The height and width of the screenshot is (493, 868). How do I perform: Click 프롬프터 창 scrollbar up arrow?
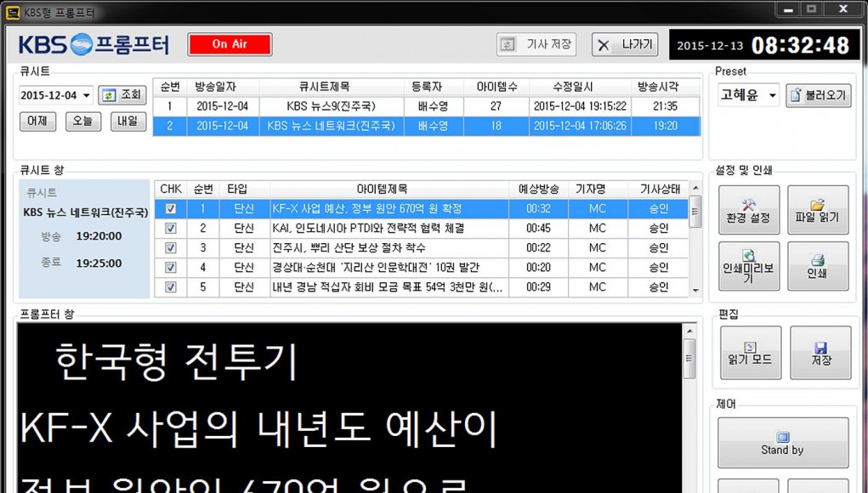689,331
